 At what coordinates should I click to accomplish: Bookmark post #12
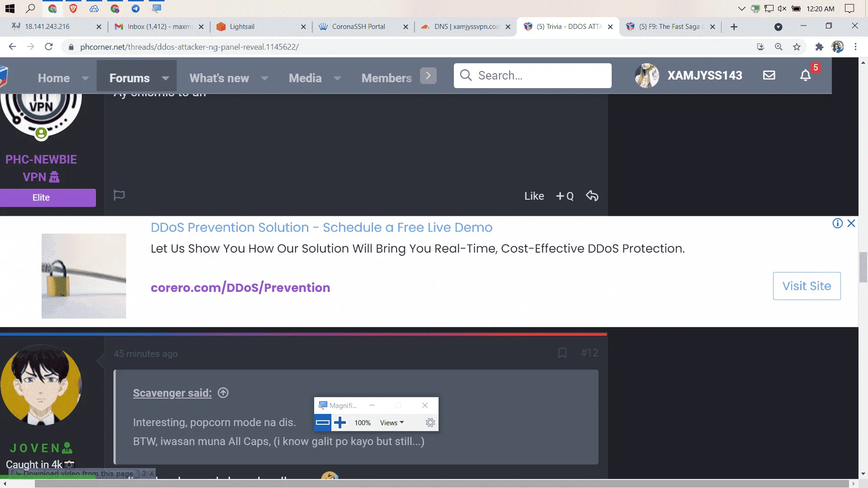pyautogui.click(x=562, y=353)
